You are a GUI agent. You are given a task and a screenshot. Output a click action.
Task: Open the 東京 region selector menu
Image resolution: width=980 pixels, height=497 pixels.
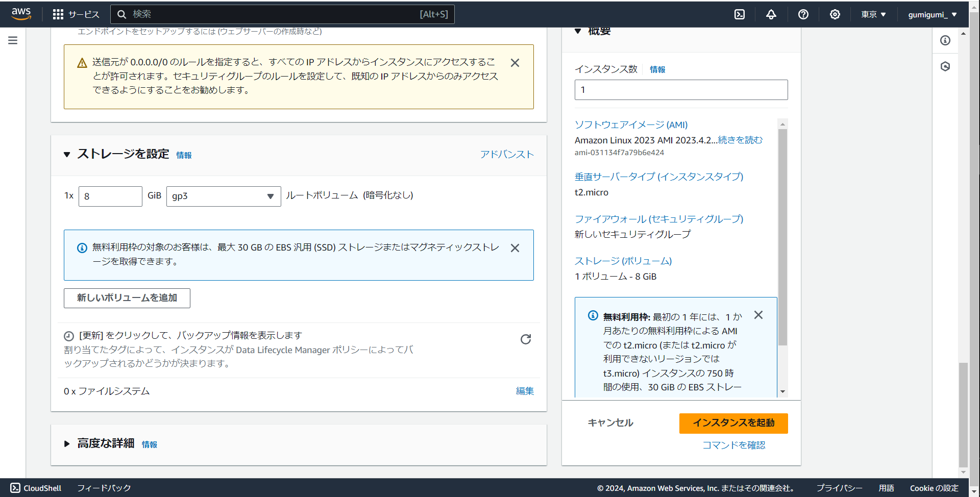coord(873,14)
